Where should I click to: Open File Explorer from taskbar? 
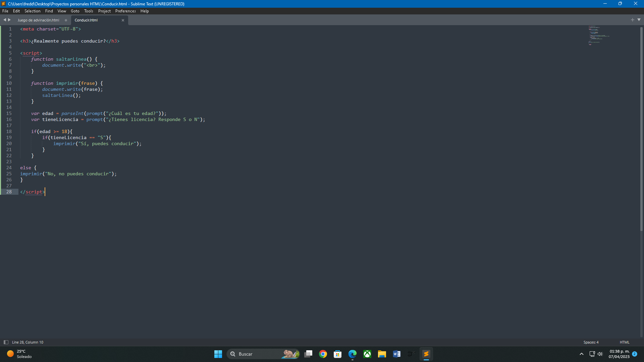click(x=382, y=354)
